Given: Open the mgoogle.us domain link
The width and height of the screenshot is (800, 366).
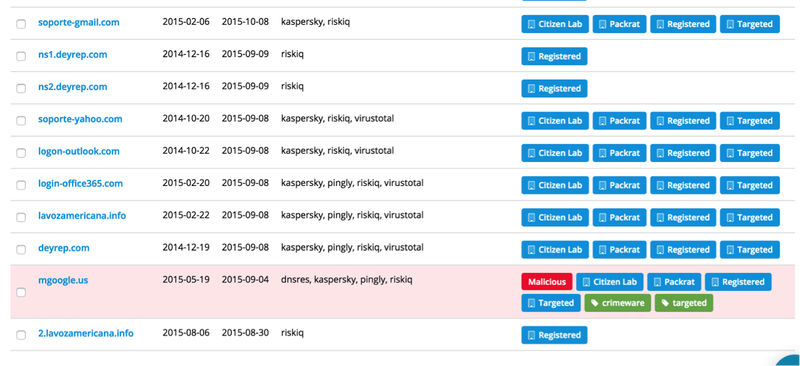Looking at the screenshot, I should [63, 280].
